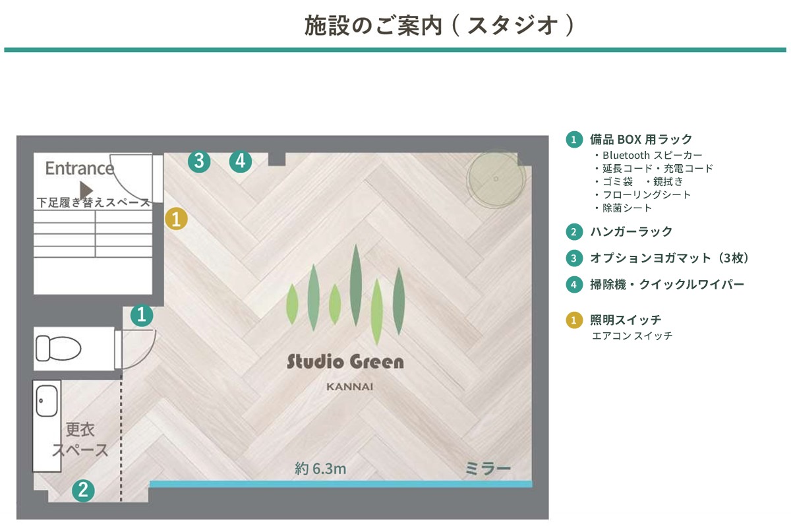Click the green leaf Studio Green logo

coord(345,295)
